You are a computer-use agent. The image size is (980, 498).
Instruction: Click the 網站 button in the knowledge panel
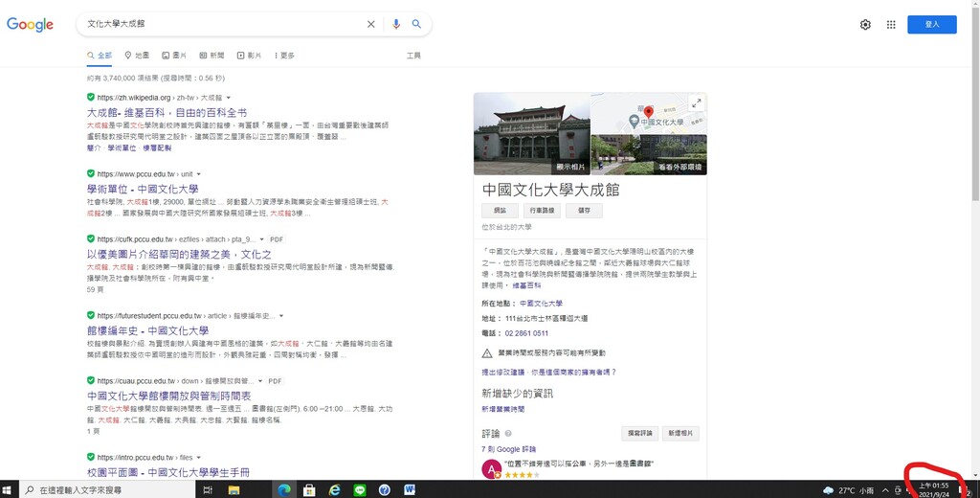pos(500,211)
